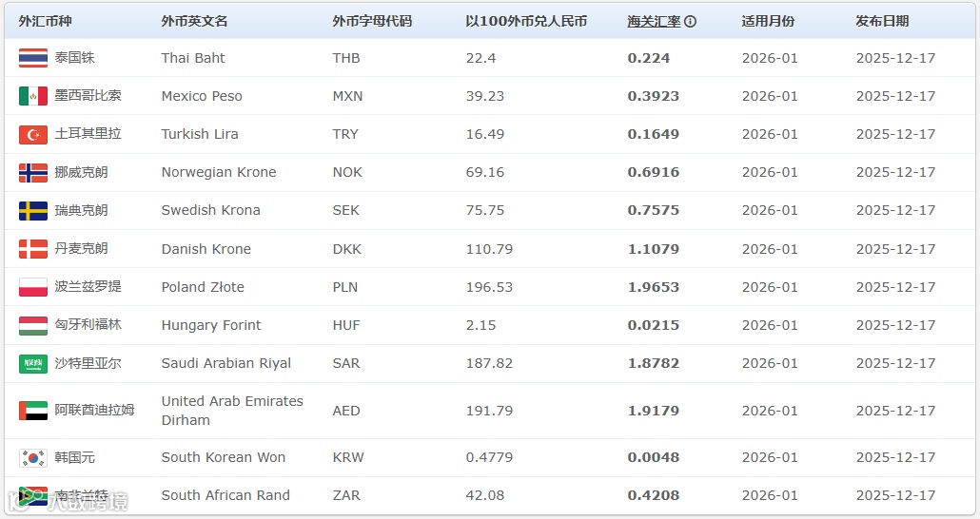Click the Turkey flag icon

point(33,134)
